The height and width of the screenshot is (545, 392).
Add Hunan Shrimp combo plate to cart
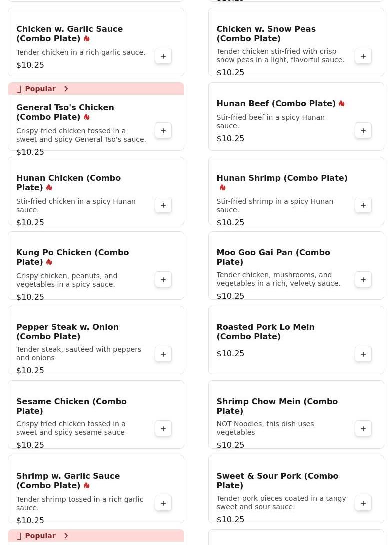363,205
